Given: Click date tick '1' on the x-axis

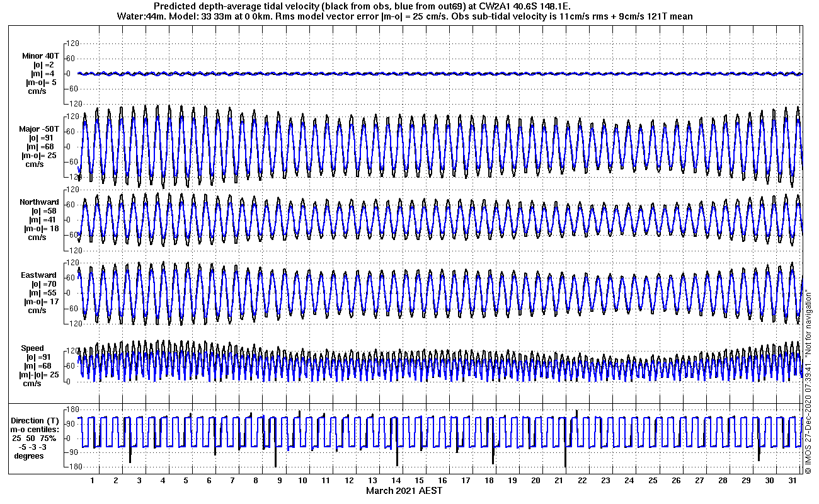Looking at the screenshot, I should [93, 481].
